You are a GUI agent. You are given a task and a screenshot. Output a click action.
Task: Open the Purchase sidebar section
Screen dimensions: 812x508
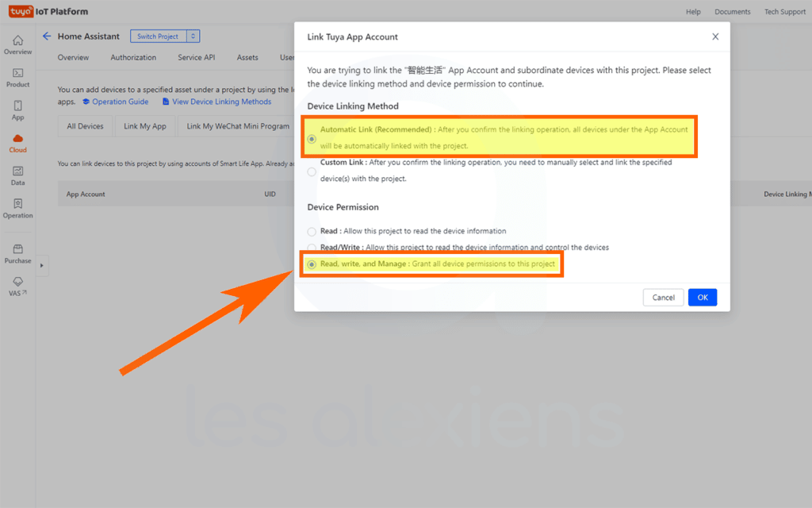tap(17, 254)
